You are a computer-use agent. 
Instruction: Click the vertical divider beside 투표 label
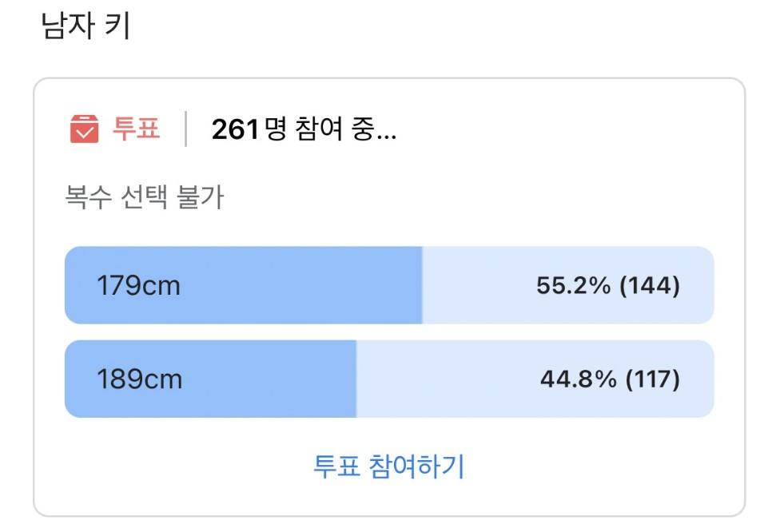[x=185, y=129]
